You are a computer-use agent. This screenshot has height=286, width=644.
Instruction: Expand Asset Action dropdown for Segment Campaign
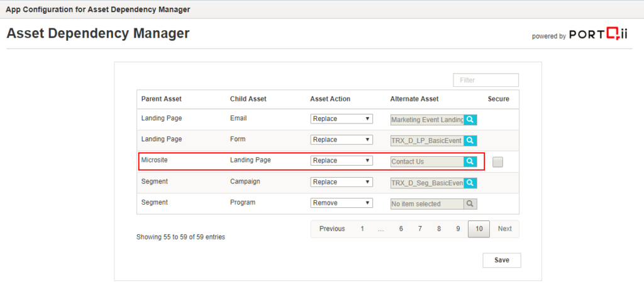click(341, 182)
